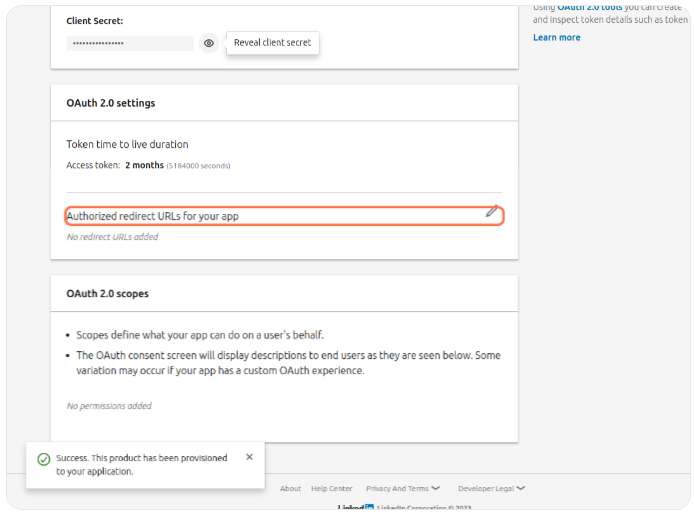The height and width of the screenshot is (514, 694).
Task: Click the '2 months' access token value
Action: 144,165
